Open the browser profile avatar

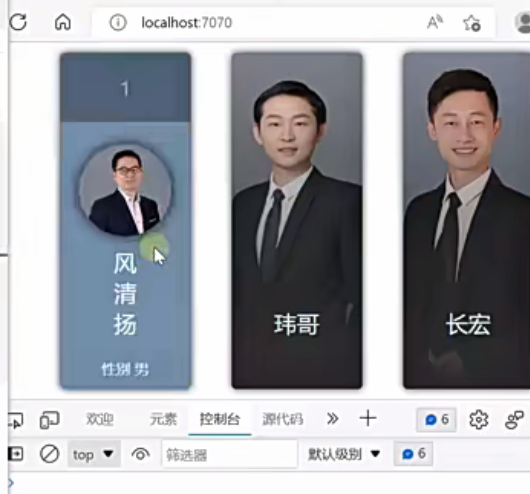coord(522,22)
